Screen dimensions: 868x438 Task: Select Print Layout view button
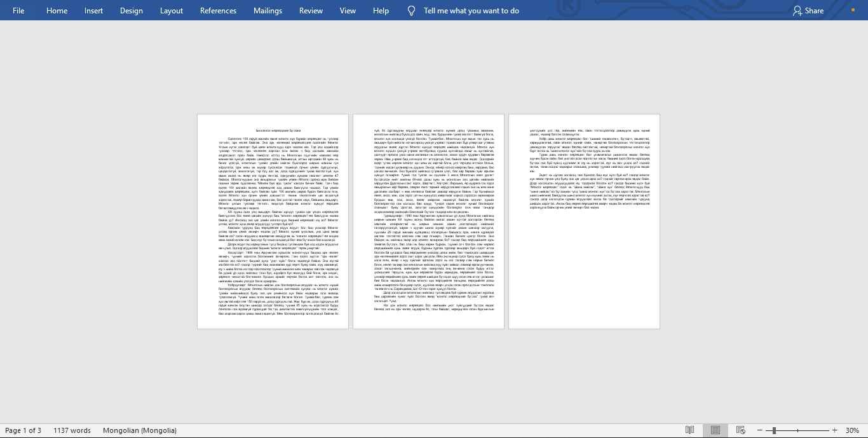(715, 430)
